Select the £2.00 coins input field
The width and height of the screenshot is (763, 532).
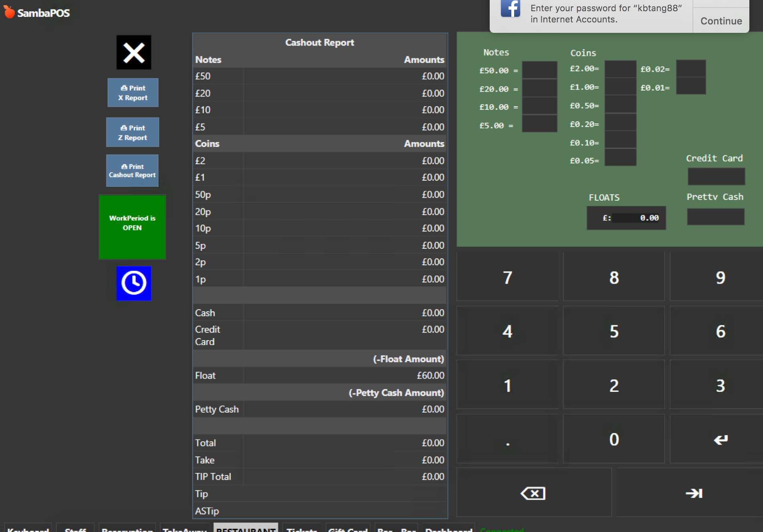(x=620, y=69)
